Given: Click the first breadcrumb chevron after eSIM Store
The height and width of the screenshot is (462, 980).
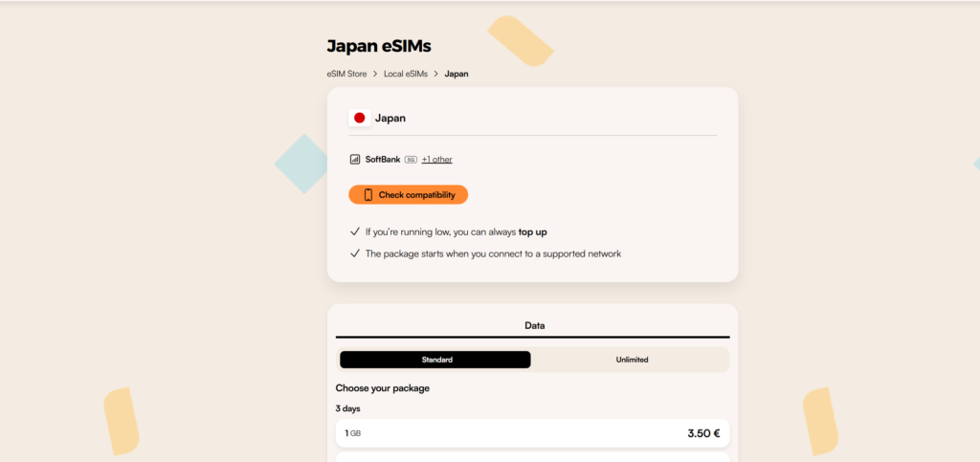Looking at the screenshot, I should click(376, 74).
